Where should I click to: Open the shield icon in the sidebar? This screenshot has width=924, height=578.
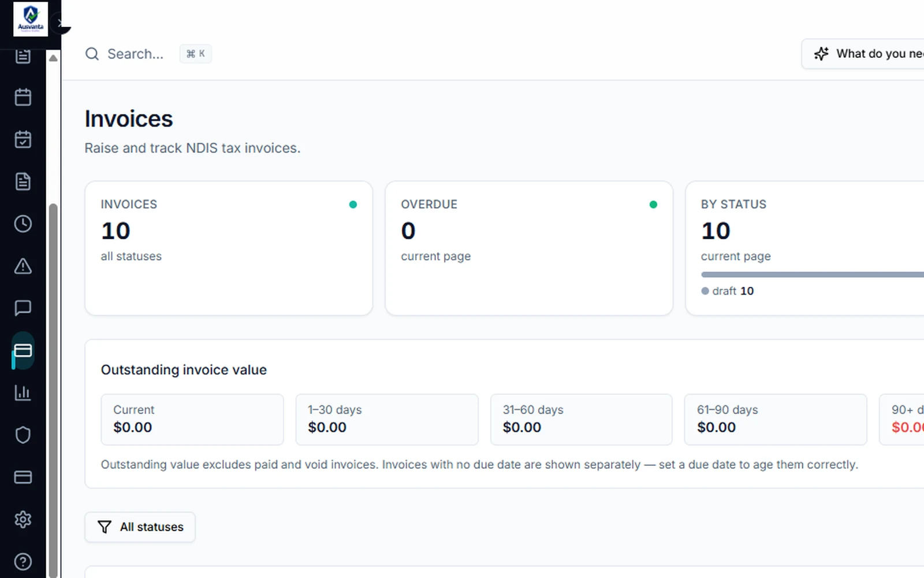[x=23, y=435]
